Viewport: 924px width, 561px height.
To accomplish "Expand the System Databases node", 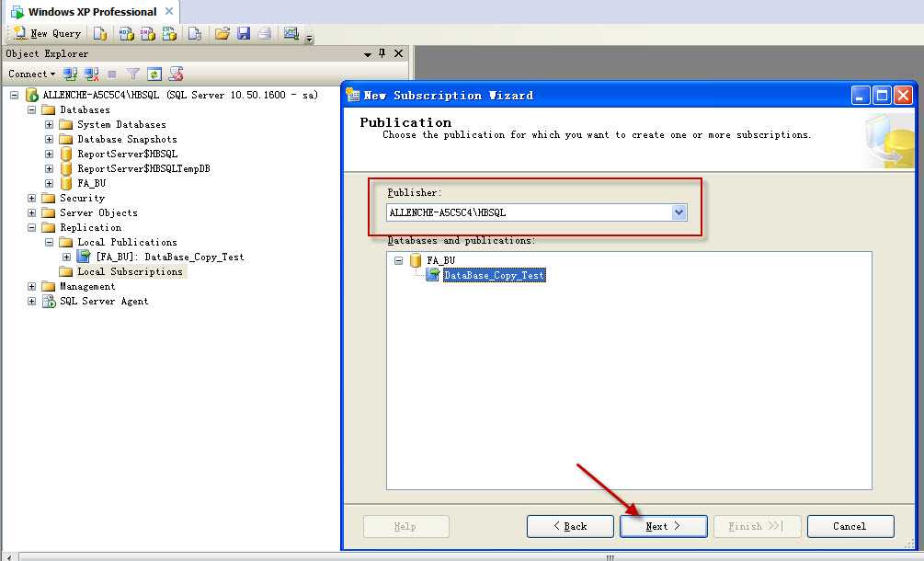I will pos(49,124).
